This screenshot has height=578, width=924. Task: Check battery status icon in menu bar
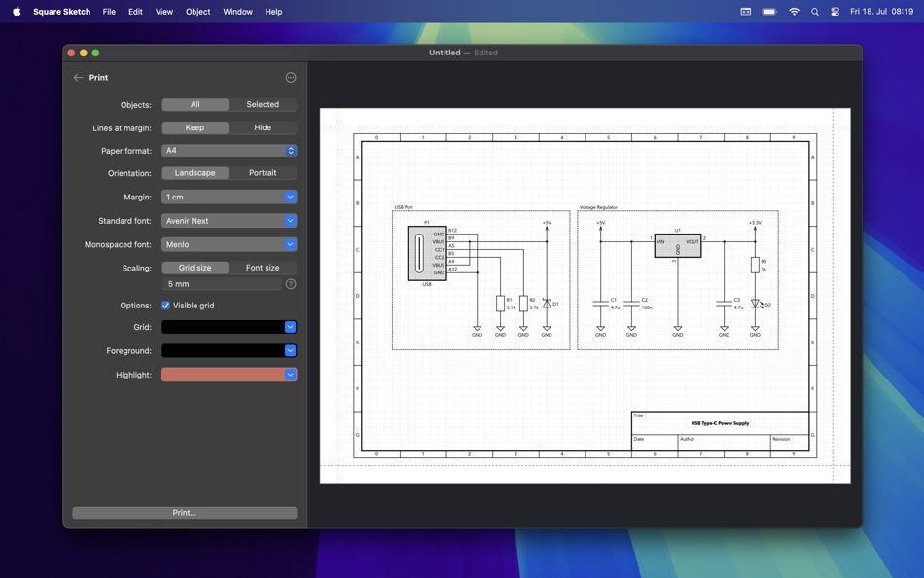[769, 12]
